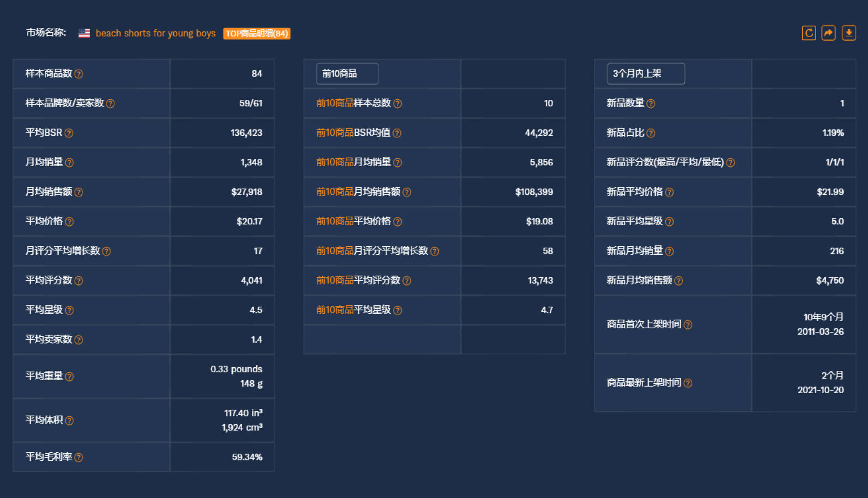Click the download icon at top right

(848, 33)
